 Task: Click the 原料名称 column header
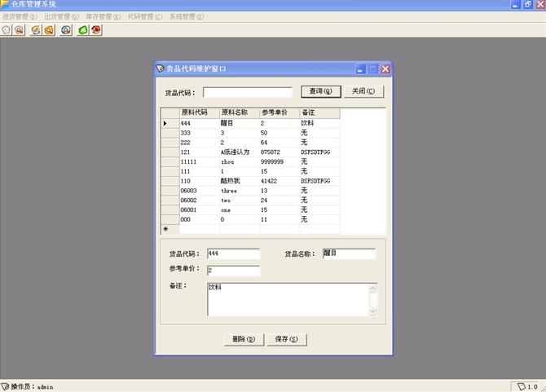[x=240, y=113]
